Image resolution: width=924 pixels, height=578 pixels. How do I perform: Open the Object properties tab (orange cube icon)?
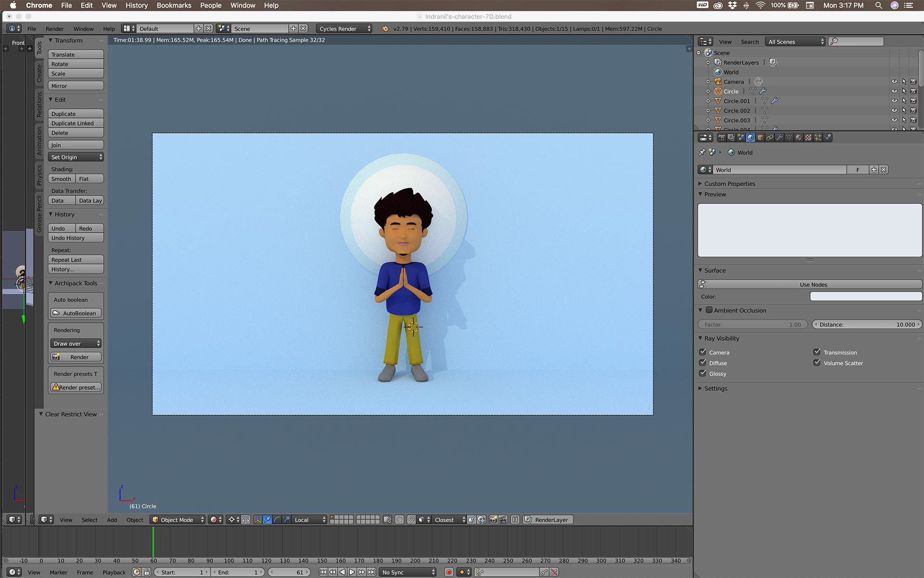pos(760,138)
